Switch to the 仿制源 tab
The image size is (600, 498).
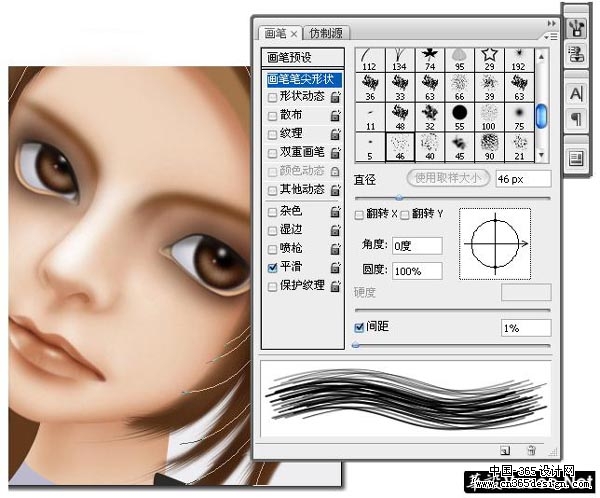click(x=326, y=33)
